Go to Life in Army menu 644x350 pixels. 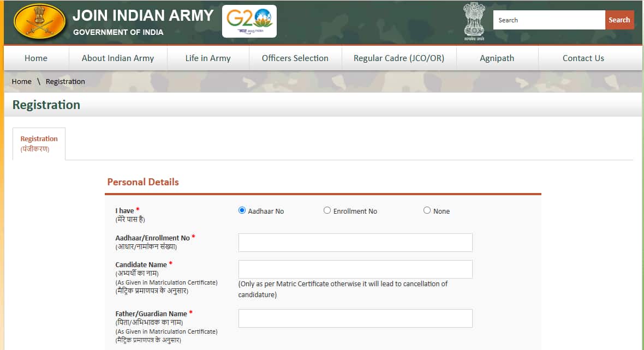208,58
